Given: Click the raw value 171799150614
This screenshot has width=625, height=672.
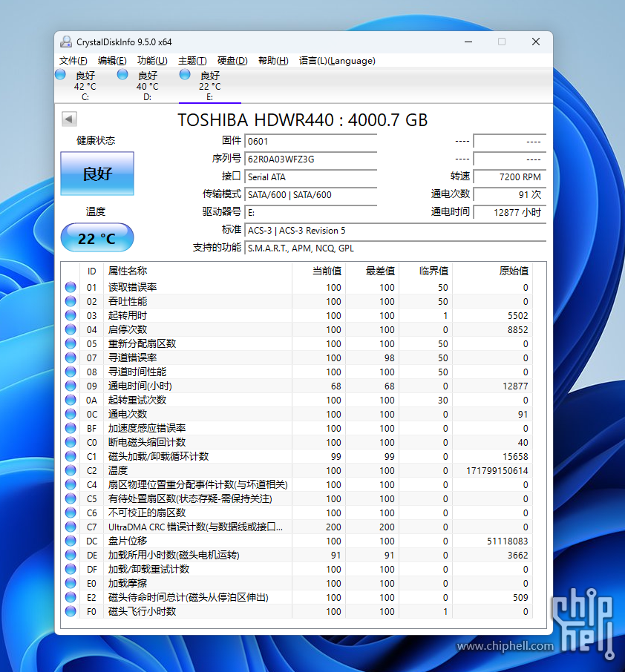Looking at the screenshot, I should point(497,470).
